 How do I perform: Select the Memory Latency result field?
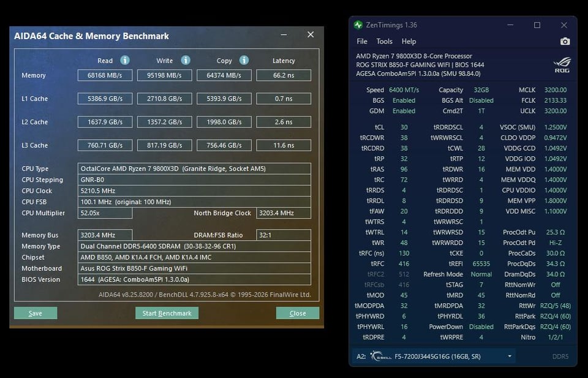[x=283, y=75]
